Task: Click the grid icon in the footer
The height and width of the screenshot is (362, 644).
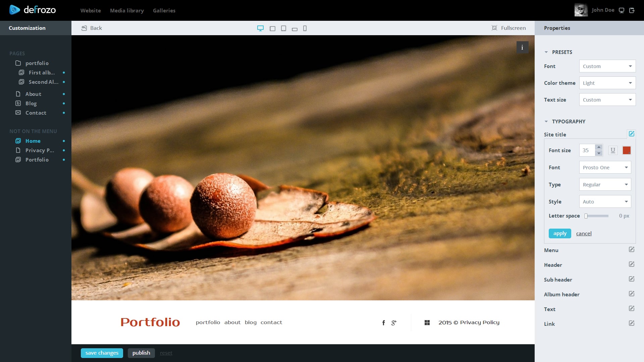Action: [x=427, y=322]
